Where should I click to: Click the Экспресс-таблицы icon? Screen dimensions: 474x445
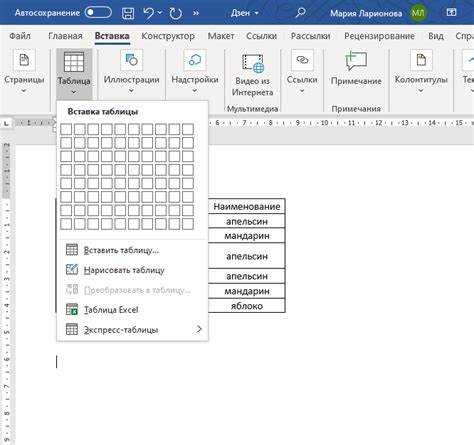coord(72,329)
